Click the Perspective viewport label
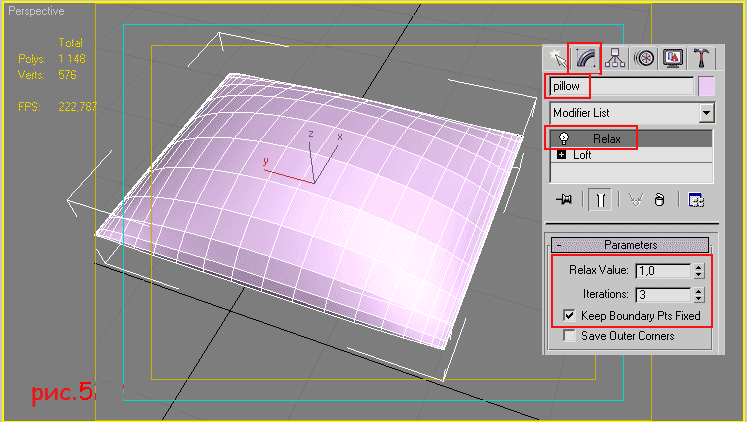Viewport: 747px width, 422px height. pos(35,12)
